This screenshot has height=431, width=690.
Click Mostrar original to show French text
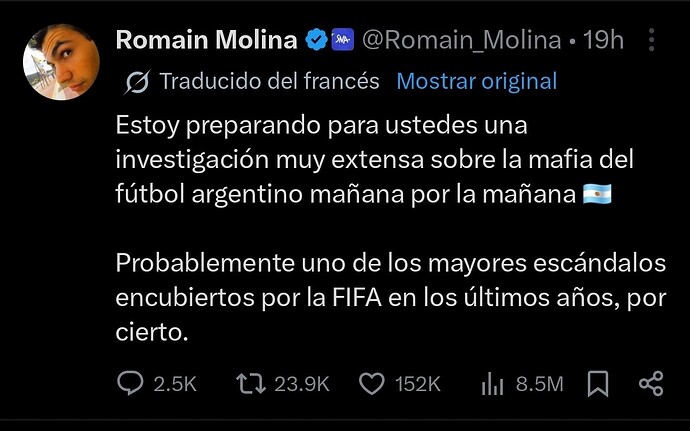(x=477, y=81)
